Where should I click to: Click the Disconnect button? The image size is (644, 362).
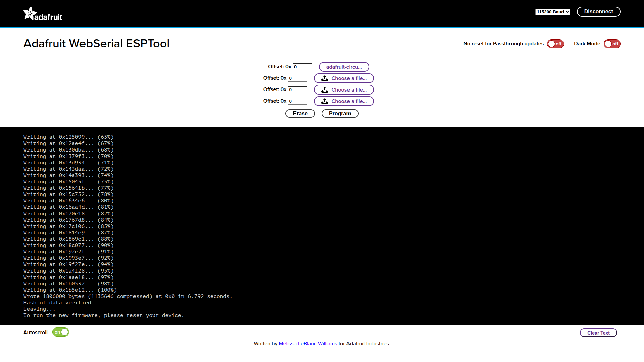pos(598,12)
